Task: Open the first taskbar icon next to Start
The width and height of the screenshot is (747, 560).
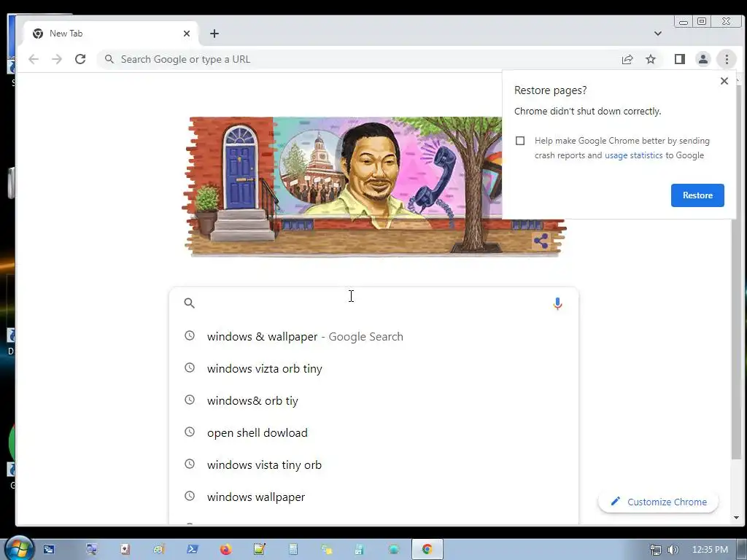Action: click(x=49, y=550)
